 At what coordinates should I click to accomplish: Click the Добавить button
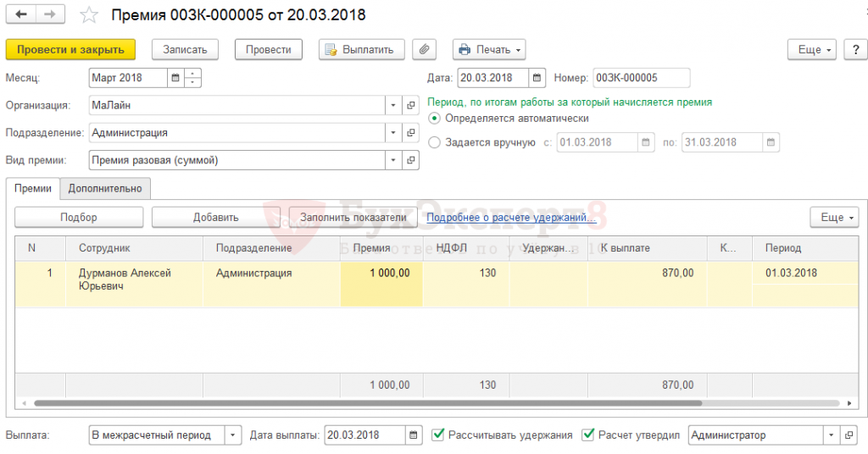[x=216, y=218]
